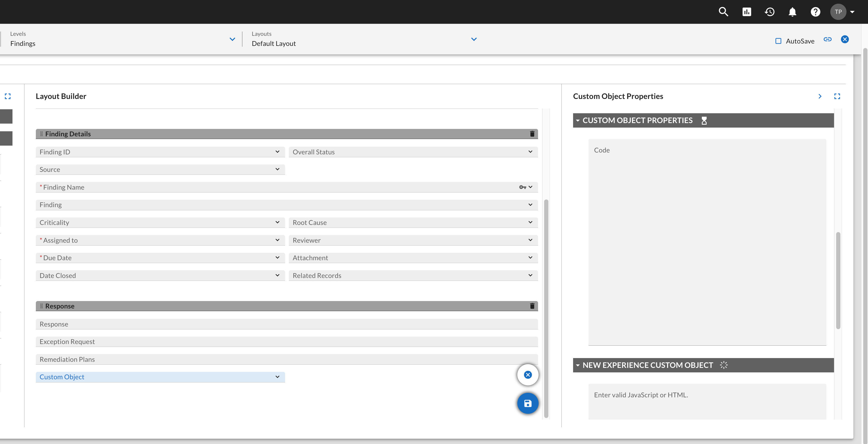Click the Code text area
The image size is (868, 444).
coord(707,242)
